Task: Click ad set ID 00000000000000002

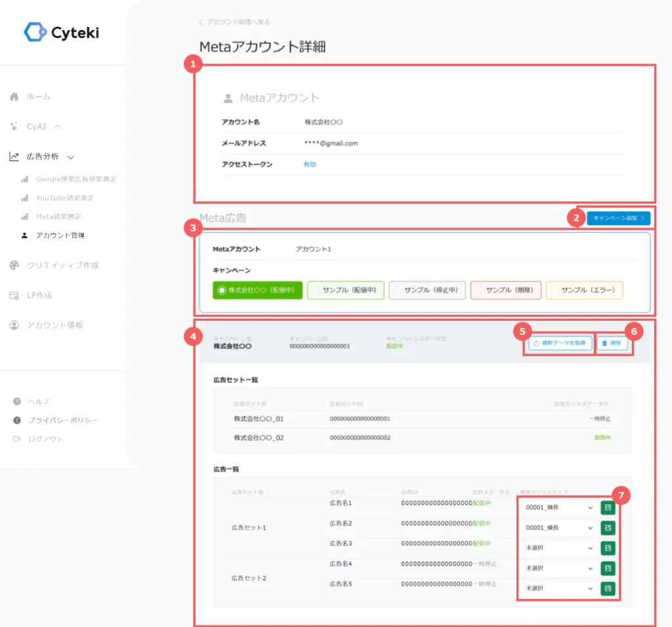Action: (360, 437)
